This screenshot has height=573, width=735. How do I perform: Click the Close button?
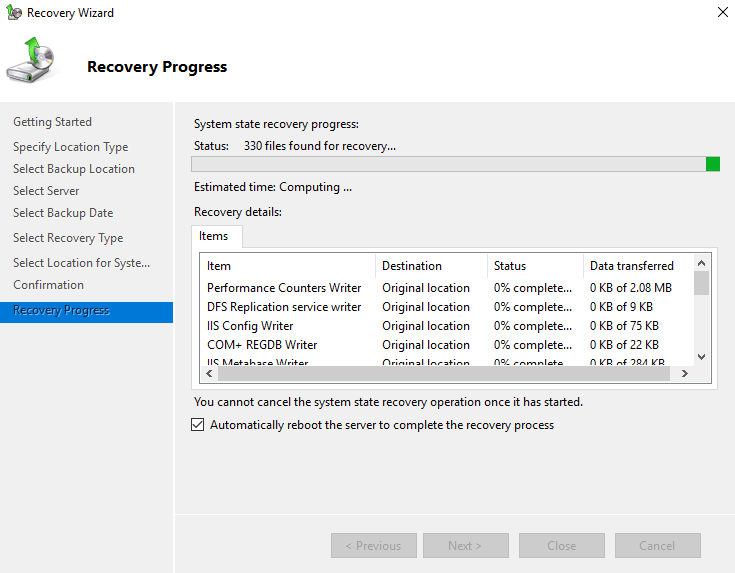tap(561, 546)
